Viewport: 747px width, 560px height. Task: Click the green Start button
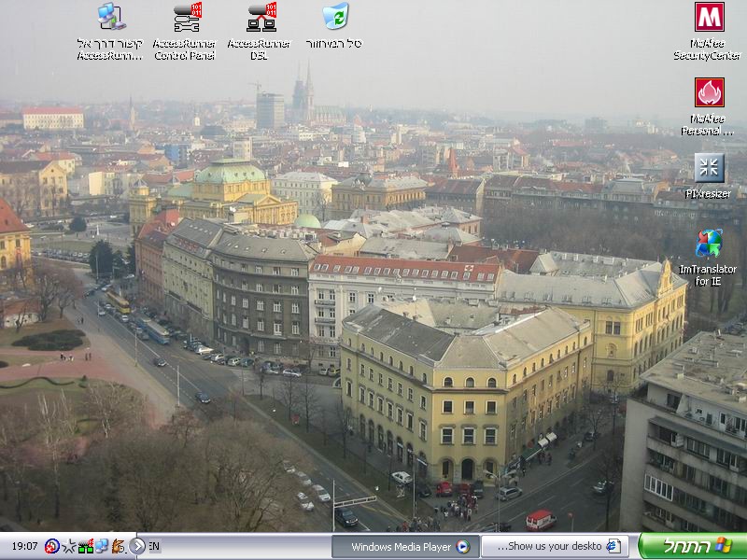point(692,547)
